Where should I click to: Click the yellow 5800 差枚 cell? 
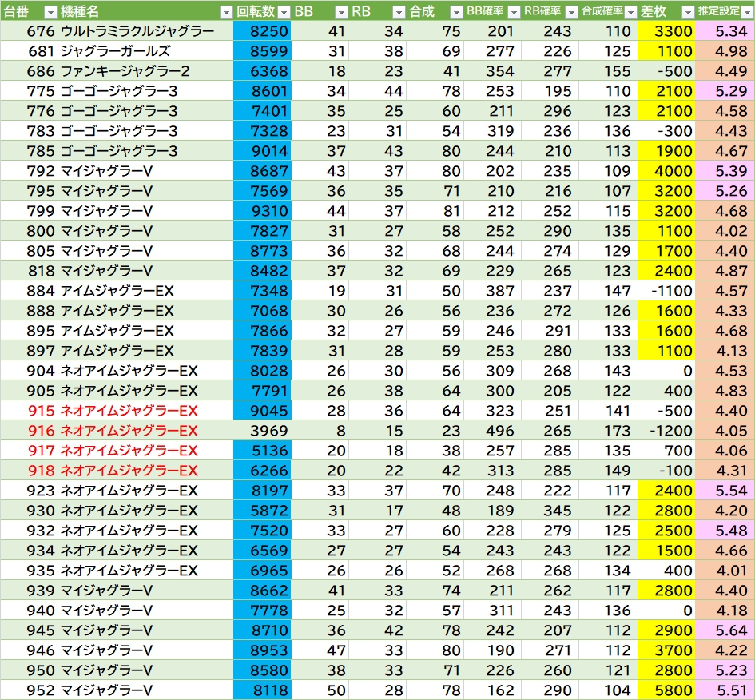666,690
